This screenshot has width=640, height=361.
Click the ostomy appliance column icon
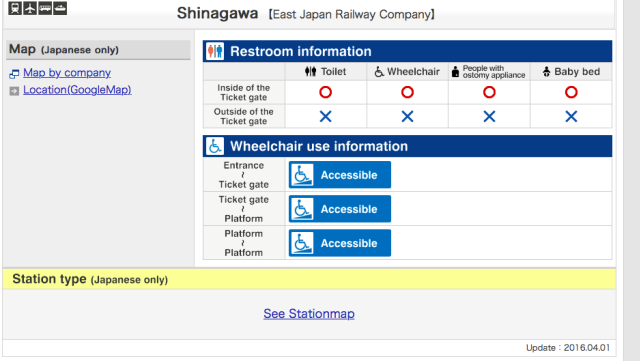(456, 71)
